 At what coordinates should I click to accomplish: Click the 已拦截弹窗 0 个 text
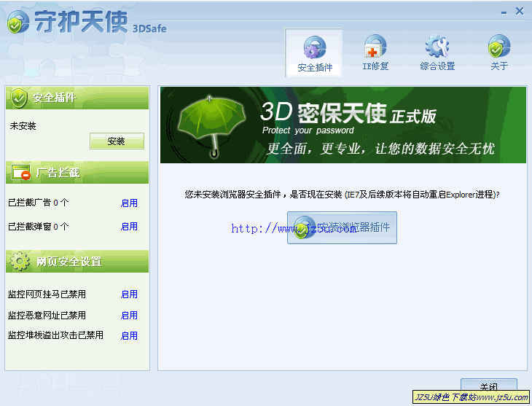[x=39, y=227]
